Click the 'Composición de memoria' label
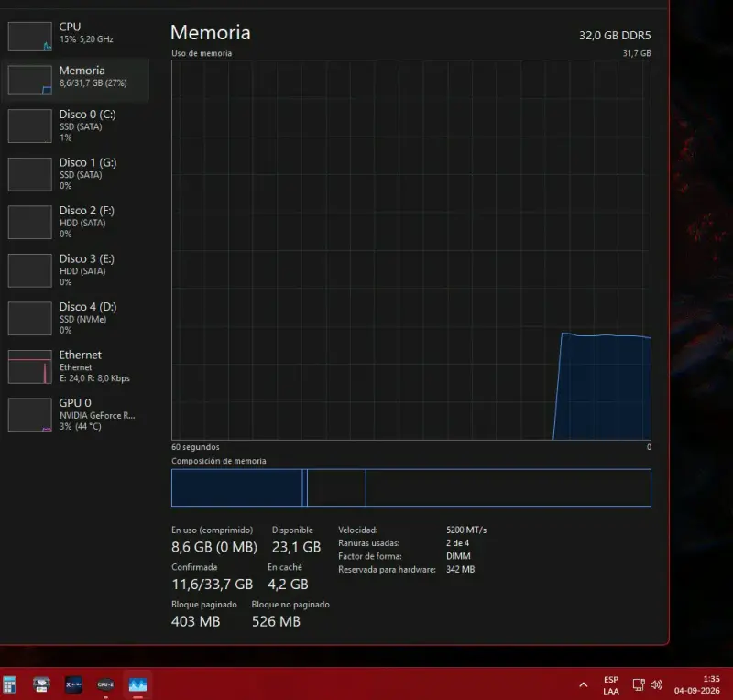The width and height of the screenshot is (733, 700). point(218,461)
